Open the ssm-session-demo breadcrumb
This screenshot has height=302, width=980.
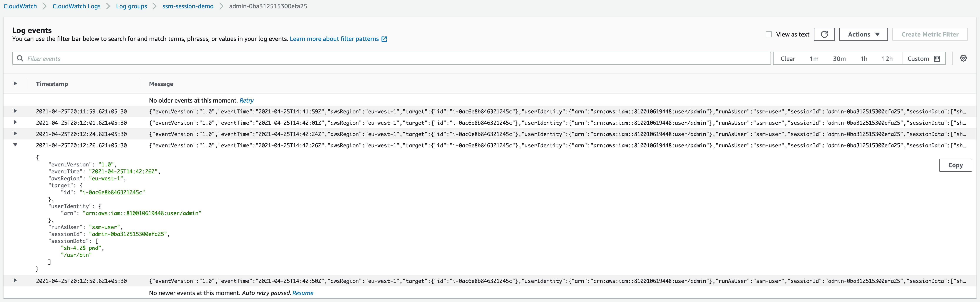[x=188, y=6]
